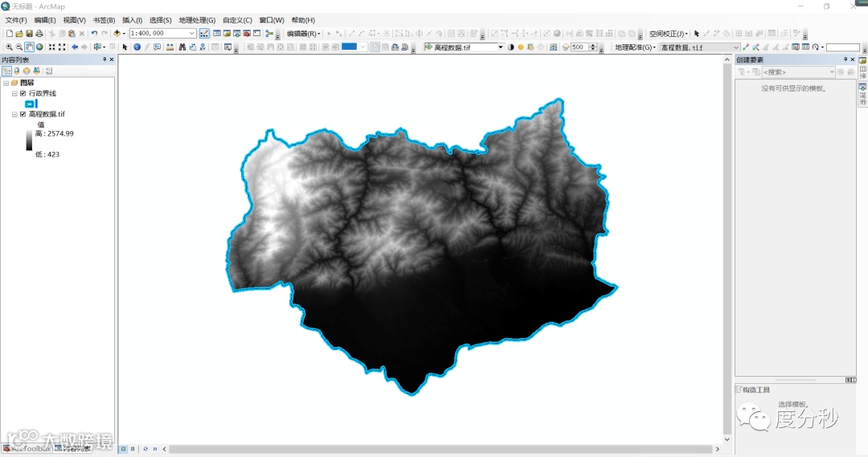Image resolution: width=868 pixels, height=457 pixels.
Task: Open the 视图(V) menu
Action: pyautogui.click(x=74, y=20)
